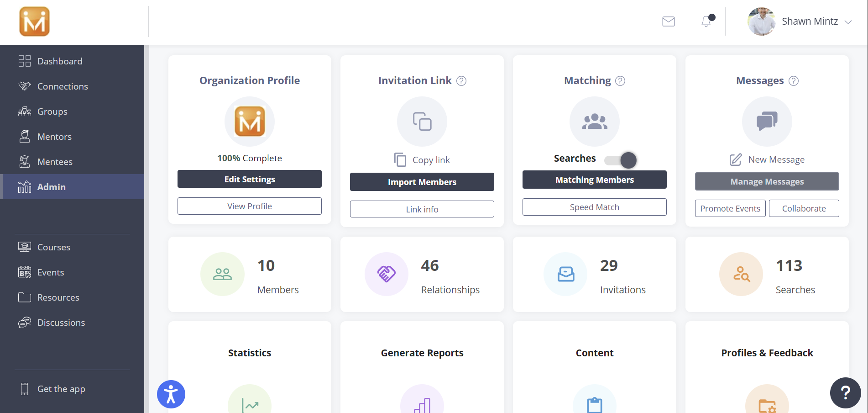Open Groups in sidebar

pyautogui.click(x=72, y=111)
